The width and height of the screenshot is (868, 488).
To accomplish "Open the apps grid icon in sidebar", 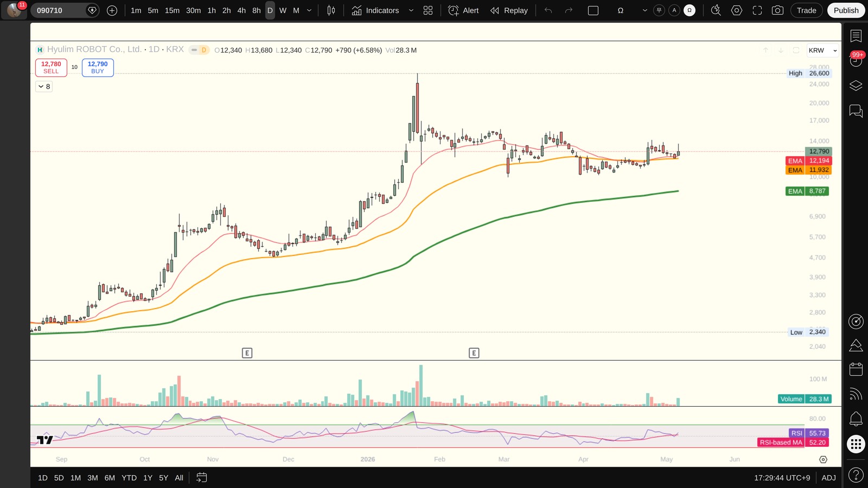I will click(856, 444).
